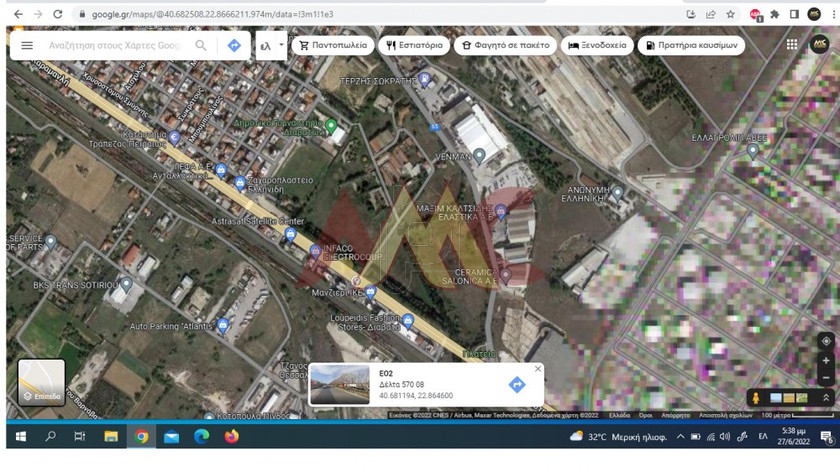The image size is (840, 472).
Task: Filter map by Εστιατόρια
Action: point(414,45)
